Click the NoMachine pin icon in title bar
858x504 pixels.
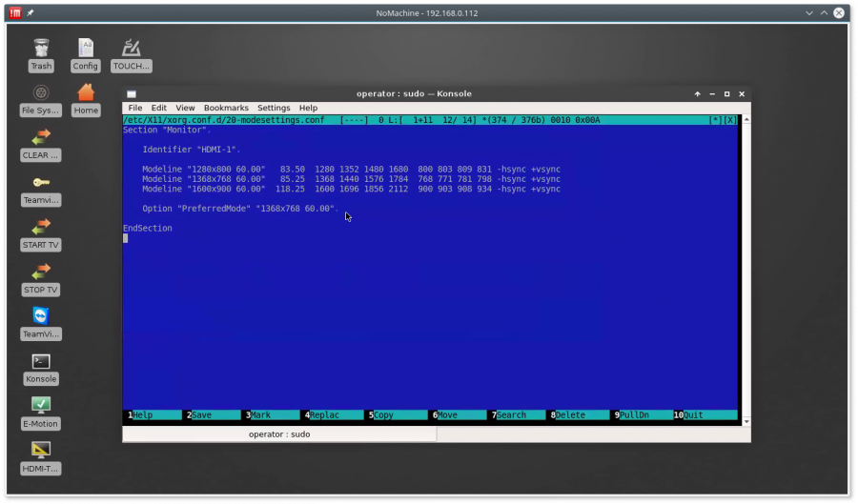(x=30, y=13)
